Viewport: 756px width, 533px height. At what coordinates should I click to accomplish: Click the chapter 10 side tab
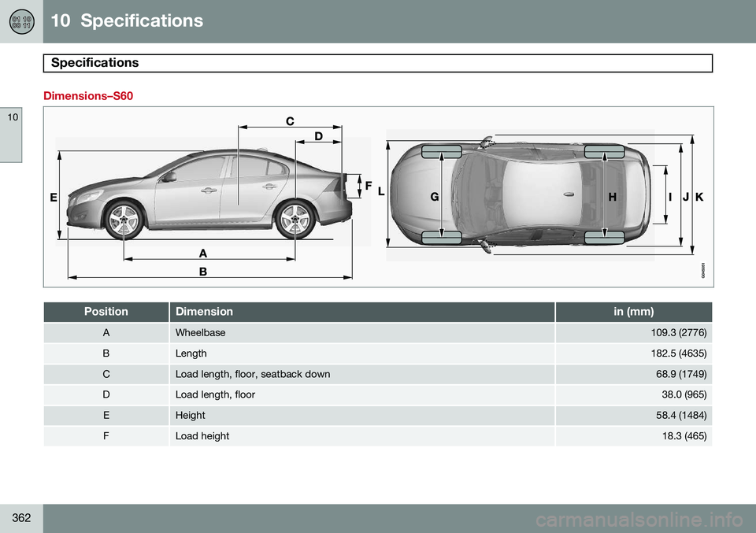tap(11, 135)
